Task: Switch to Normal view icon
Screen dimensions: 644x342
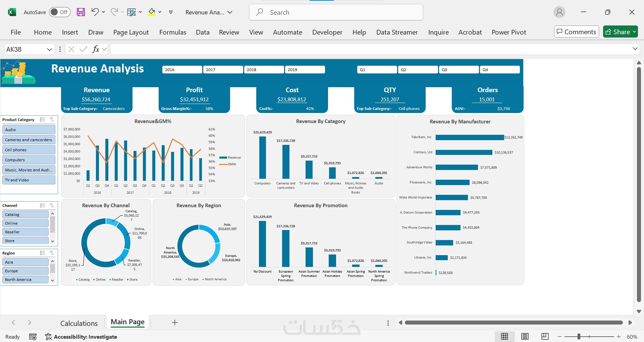Action: [x=504, y=337]
